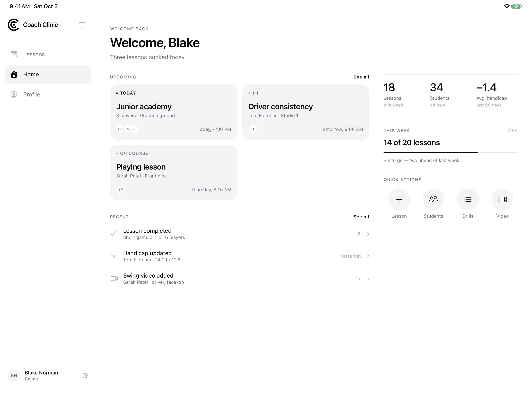Click the weekly lessons progress bar

450,152
